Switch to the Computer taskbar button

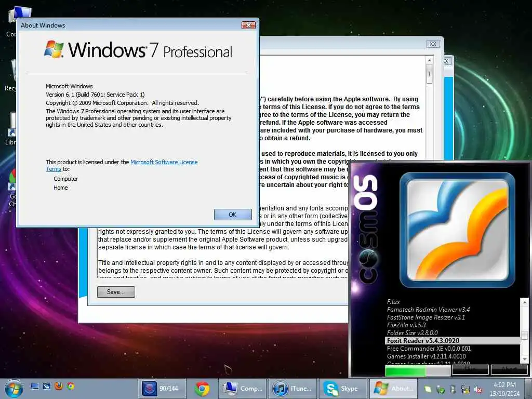coord(243,389)
